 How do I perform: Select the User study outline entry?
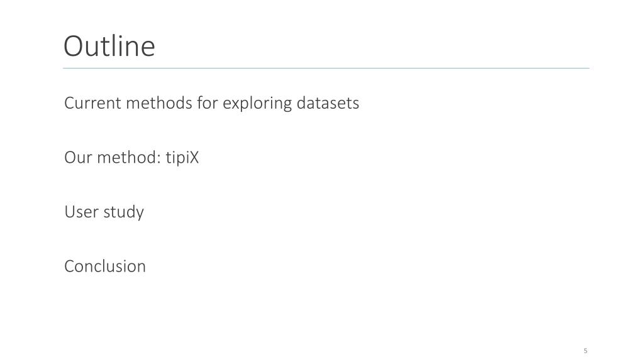tap(104, 212)
